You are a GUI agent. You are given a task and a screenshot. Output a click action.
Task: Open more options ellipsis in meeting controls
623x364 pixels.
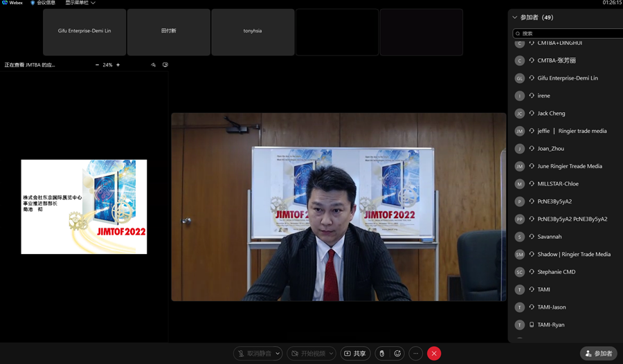coord(415,354)
